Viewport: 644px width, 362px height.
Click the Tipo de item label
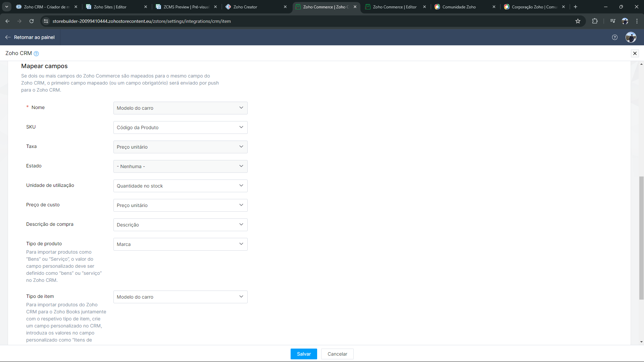40,296
